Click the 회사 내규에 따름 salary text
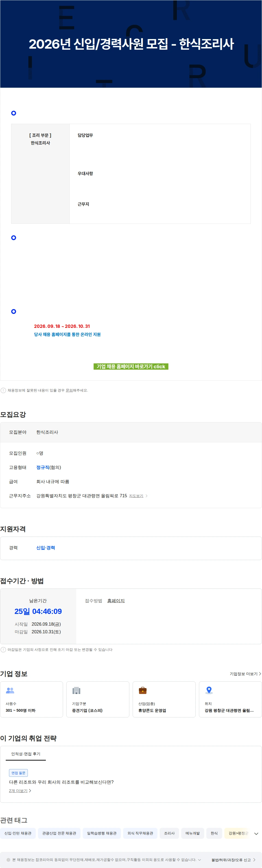Screen dimensions: 262x868 click(x=53, y=481)
